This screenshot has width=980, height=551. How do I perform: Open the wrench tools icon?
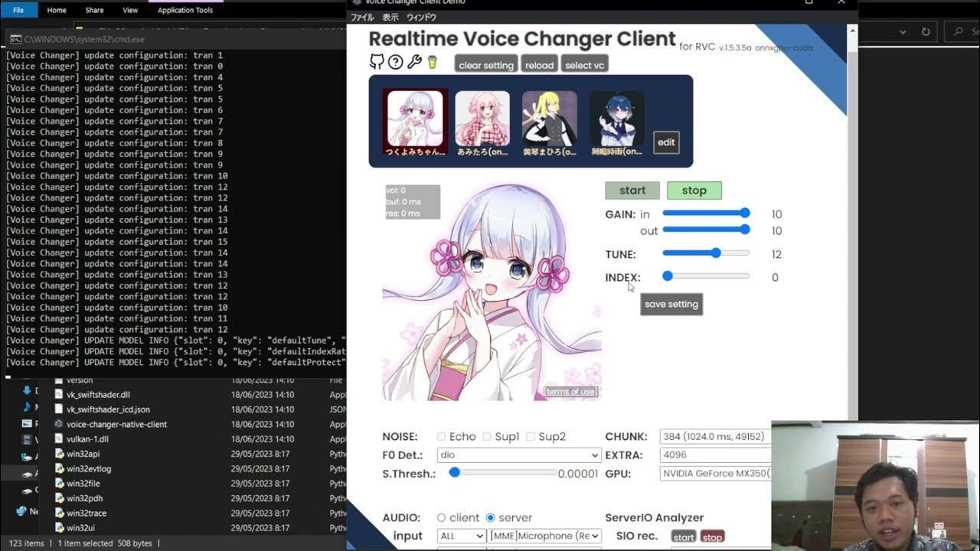click(x=414, y=62)
